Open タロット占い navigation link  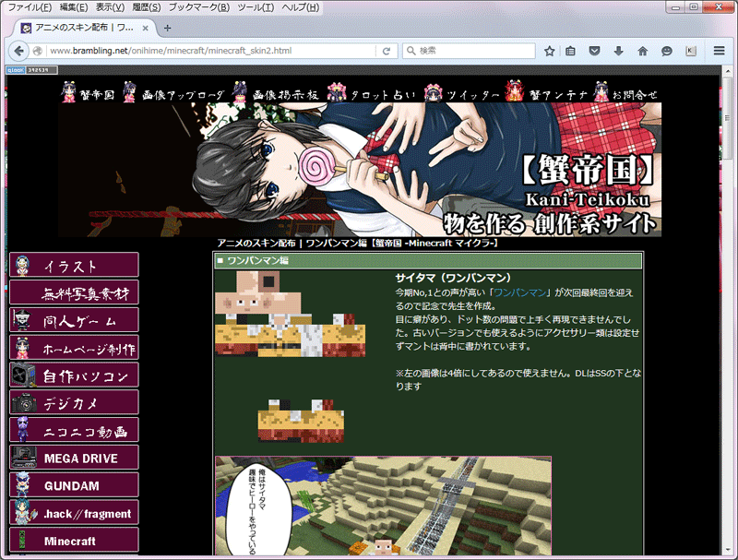372,92
